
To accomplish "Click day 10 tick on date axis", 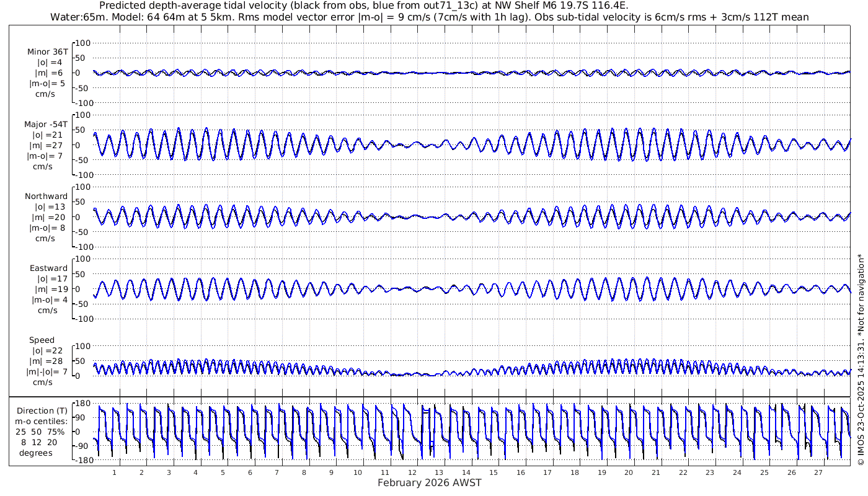I will pyautogui.click(x=358, y=472).
